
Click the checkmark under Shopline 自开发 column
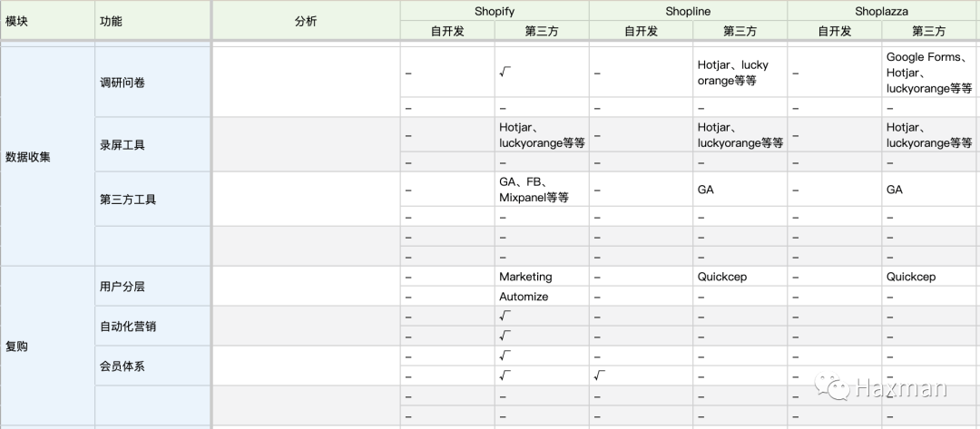click(601, 375)
